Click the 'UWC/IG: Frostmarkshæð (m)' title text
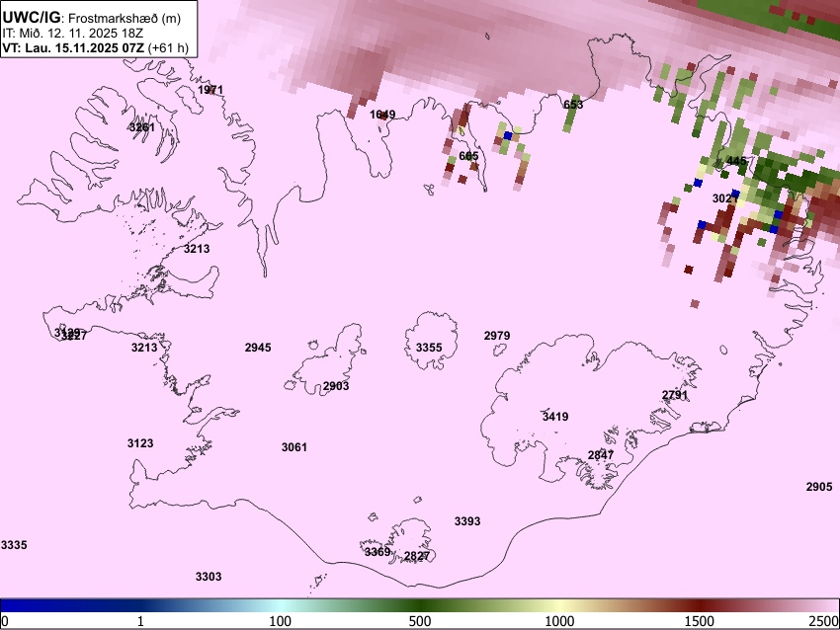The width and height of the screenshot is (840, 630). click(92, 18)
